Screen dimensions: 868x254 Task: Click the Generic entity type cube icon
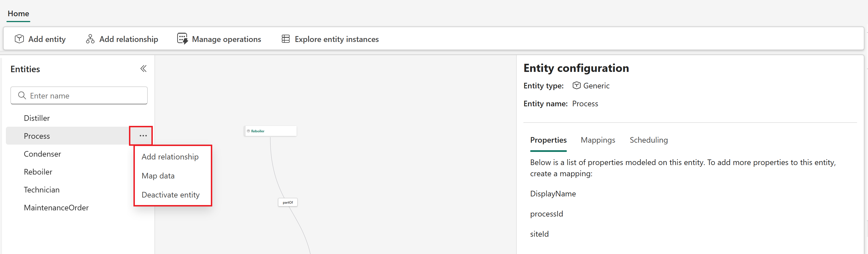pyautogui.click(x=576, y=85)
